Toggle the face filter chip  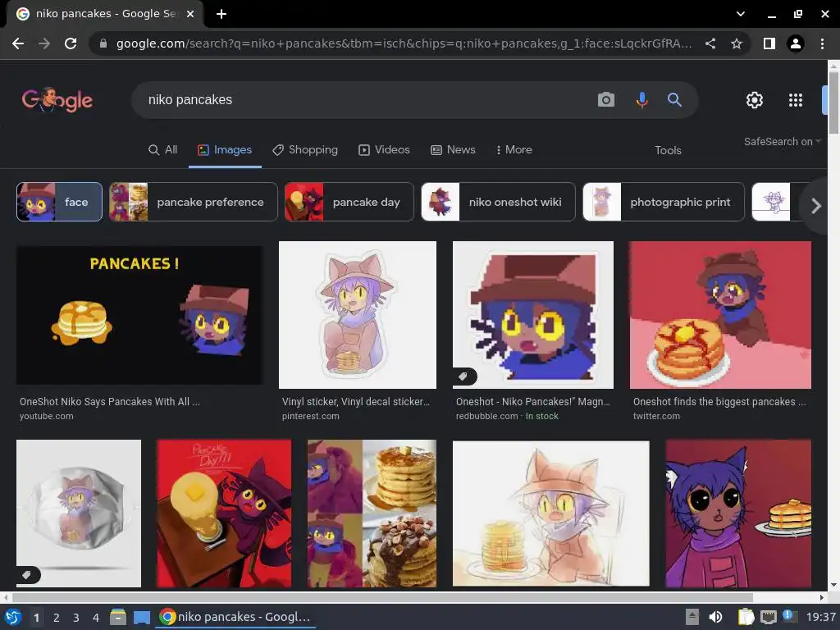59,202
